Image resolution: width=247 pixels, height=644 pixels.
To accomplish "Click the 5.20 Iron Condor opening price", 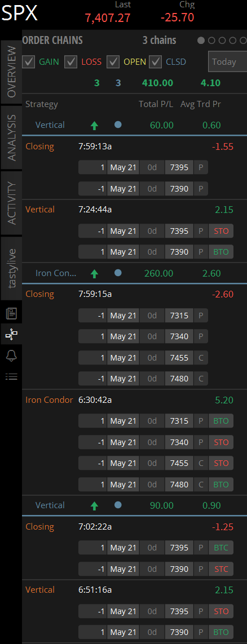I will [224, 399].
